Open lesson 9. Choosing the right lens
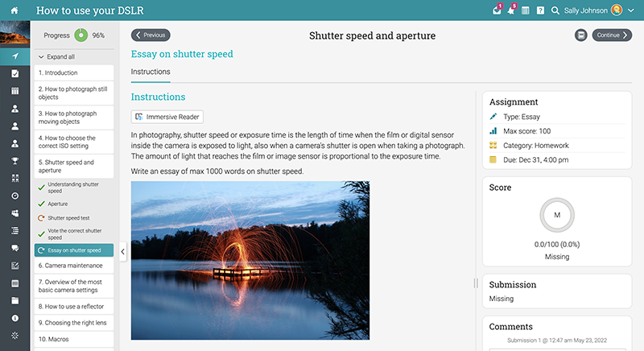The width and height of the screenshot is (644, 351). point(74,323)
